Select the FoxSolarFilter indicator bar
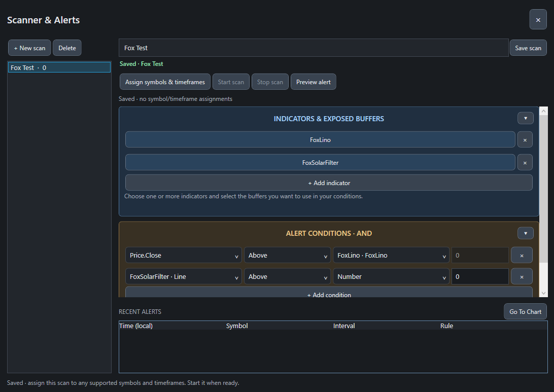 pyautogui.click(x=320, y=163)
